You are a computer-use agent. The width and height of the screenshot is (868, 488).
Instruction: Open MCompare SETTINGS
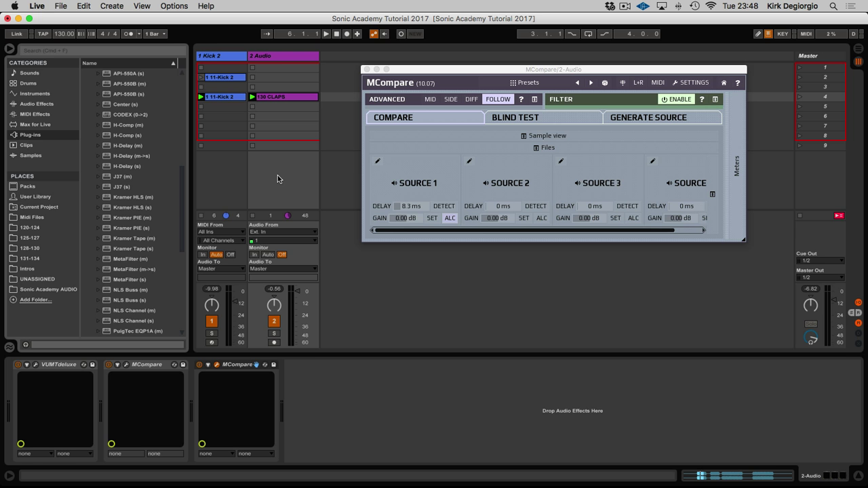point(690,83)
